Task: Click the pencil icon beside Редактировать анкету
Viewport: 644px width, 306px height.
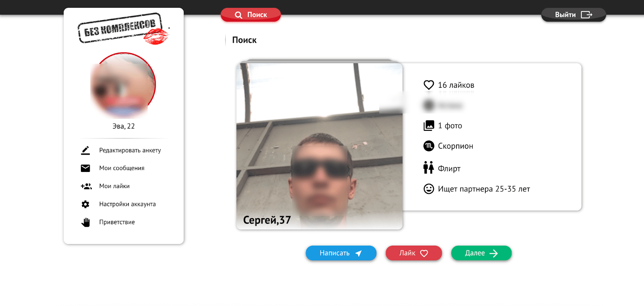Action: 85,151
